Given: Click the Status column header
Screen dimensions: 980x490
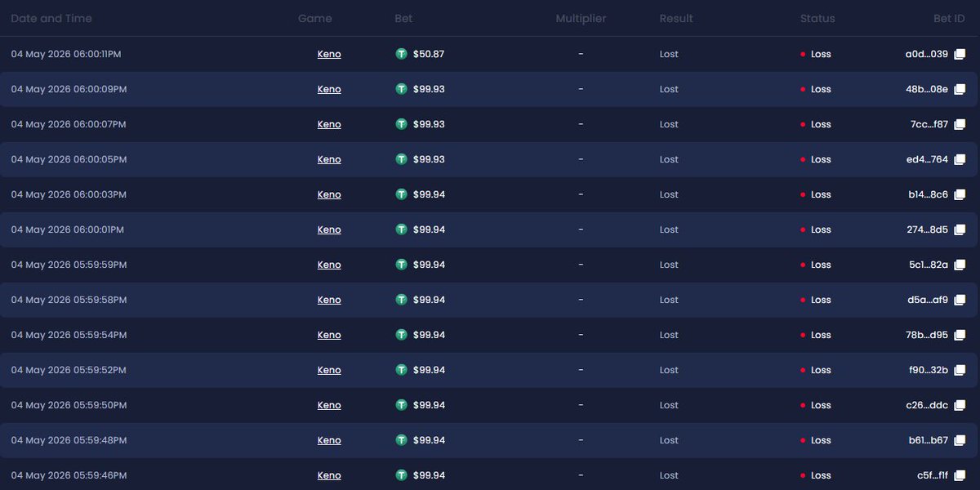Looking at the screenshot, I should click(817, 18).
